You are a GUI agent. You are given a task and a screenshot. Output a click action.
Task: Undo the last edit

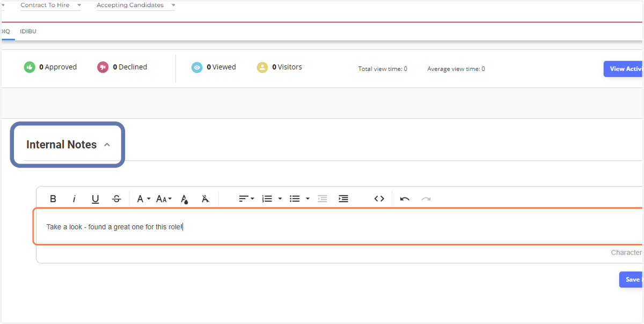click(x=405, y=198)
